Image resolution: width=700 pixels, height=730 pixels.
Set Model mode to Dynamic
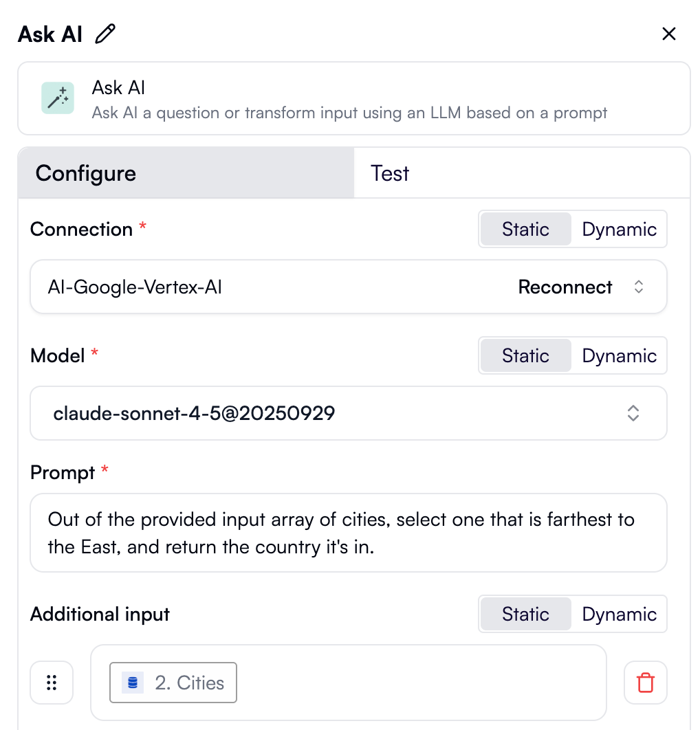coord(618,355)
